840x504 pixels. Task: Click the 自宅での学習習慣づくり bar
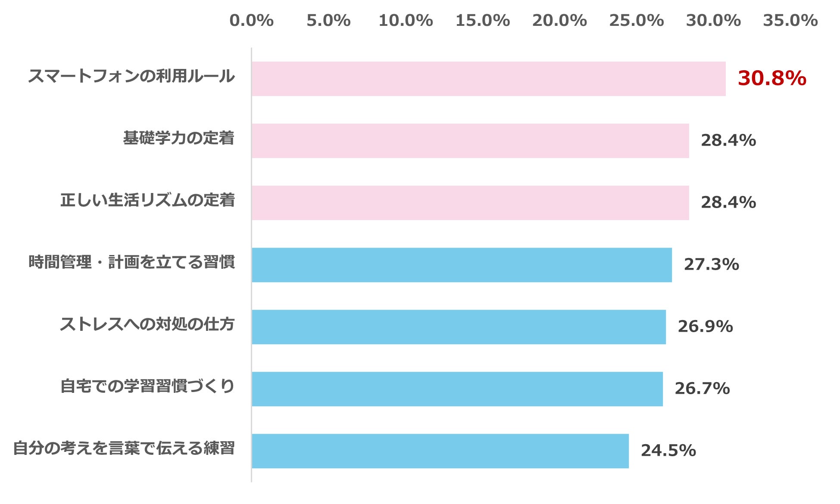pyautogui.click(x=457, y=389)
